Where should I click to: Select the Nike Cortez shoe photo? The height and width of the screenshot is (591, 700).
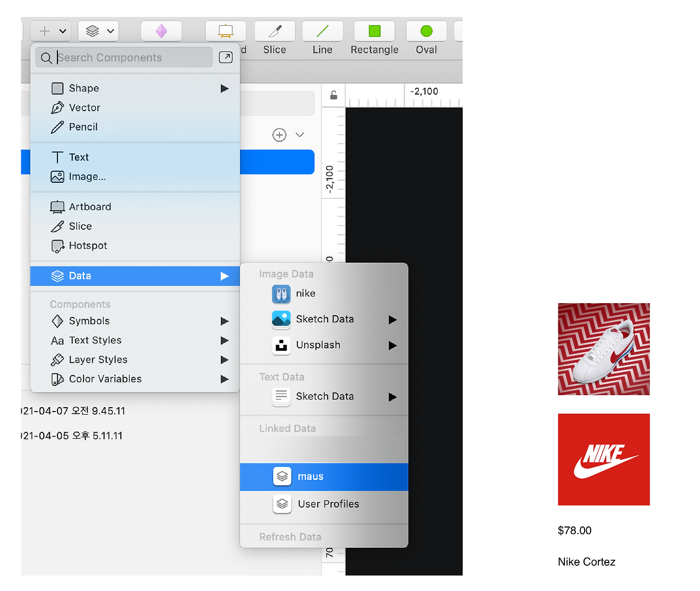pyautogui.click(x=604, y=349)
